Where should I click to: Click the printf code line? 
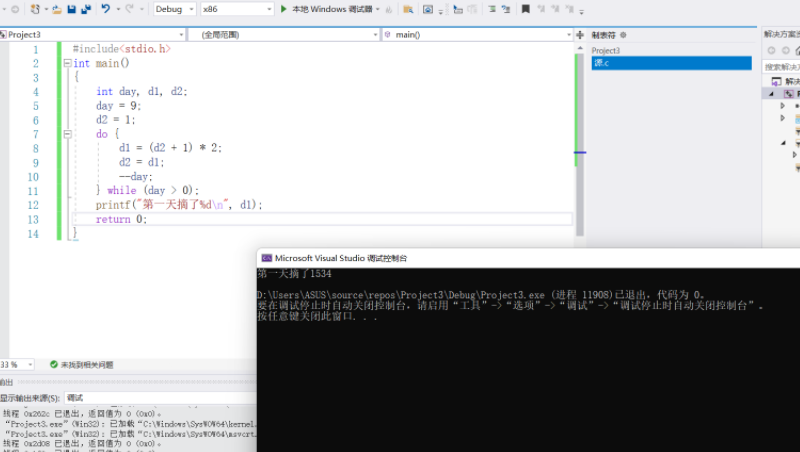click(179, 205)
